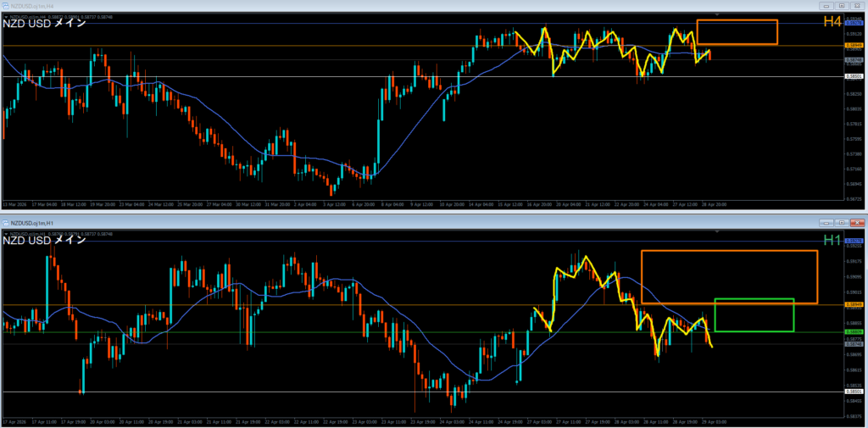Select the 'NZD USD メイン' label in the H1 chart
This screenshot has height=428, width=868.
click(44, 241)
